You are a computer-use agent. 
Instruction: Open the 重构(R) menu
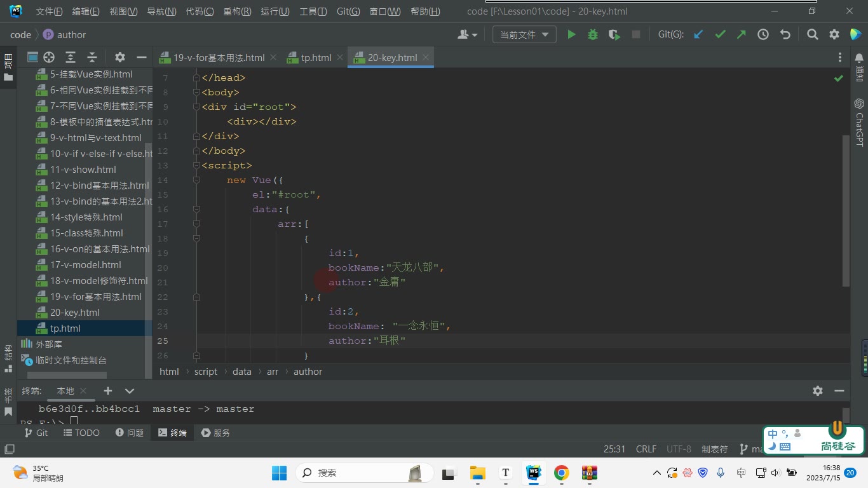(x=237, y=11)
